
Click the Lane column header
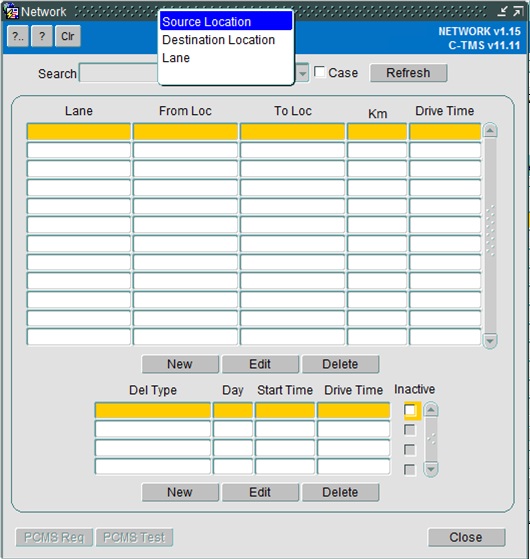click(79, 111)
